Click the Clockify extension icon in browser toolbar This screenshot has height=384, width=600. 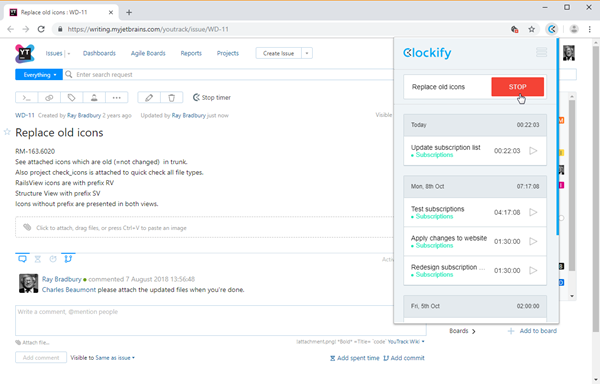pos(551,29)
